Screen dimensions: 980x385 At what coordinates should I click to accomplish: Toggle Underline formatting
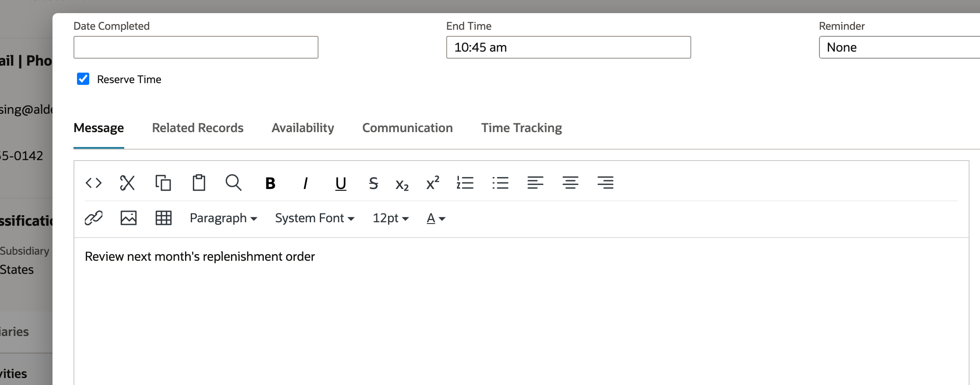coord(340,184)
